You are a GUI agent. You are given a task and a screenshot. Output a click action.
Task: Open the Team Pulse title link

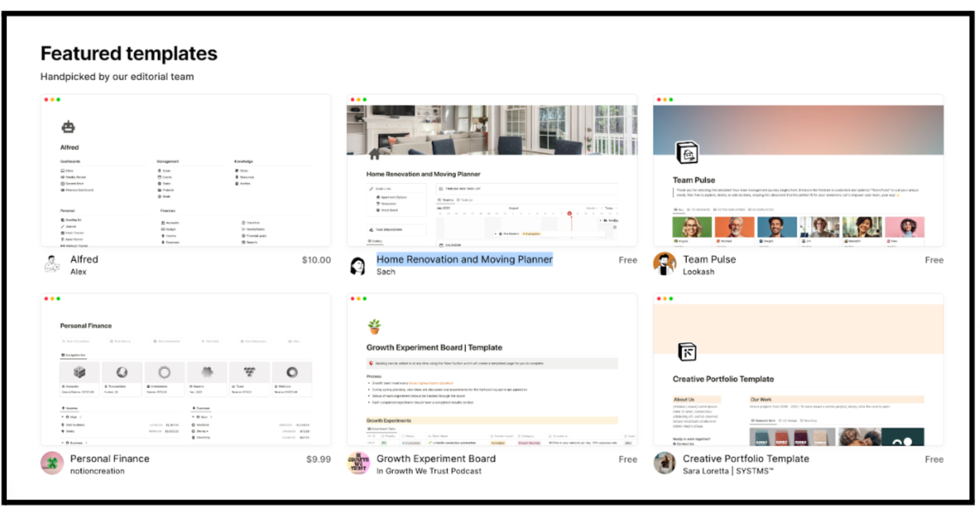click(709, 260)
